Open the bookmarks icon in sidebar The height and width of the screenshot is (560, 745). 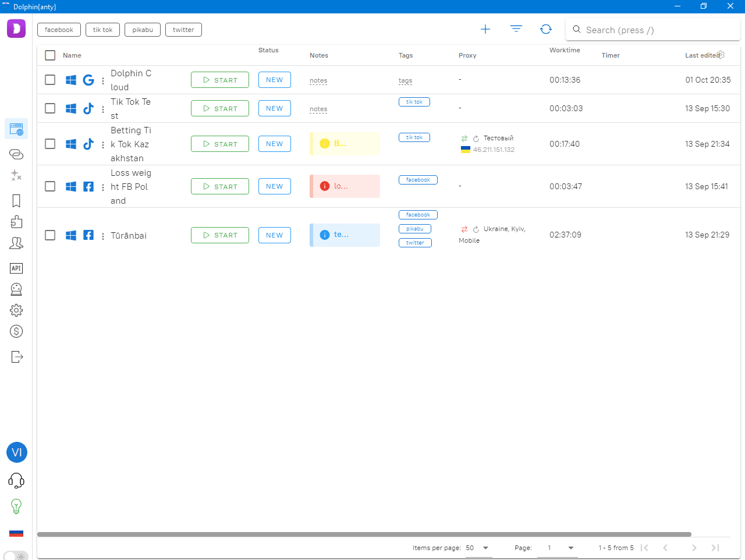click(16, 201)
